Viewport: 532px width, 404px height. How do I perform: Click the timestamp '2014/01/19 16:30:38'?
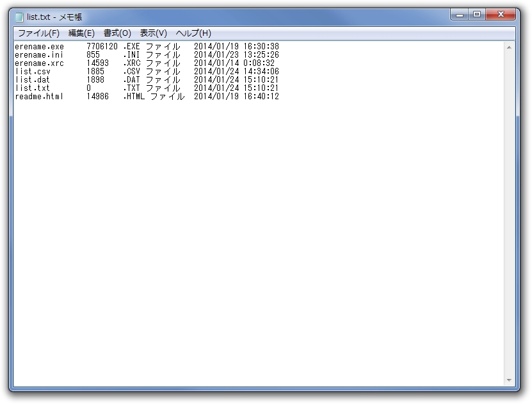click(236, 47)
